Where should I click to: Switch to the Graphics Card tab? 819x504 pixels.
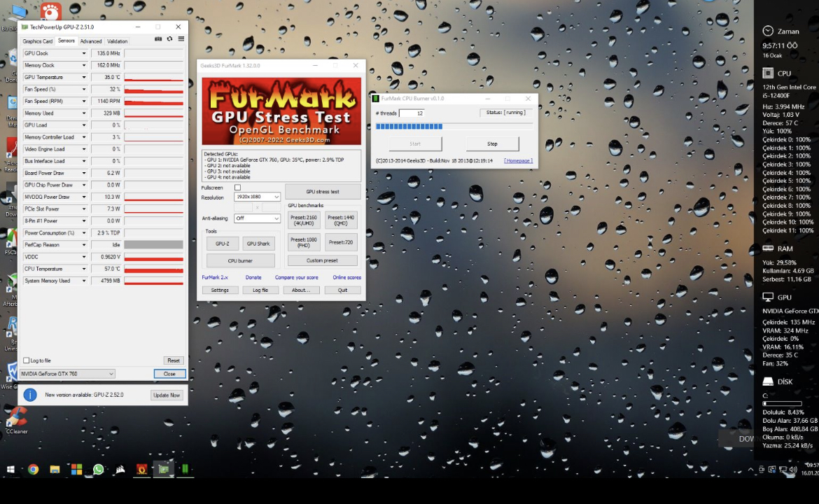(x=38, y=41)
